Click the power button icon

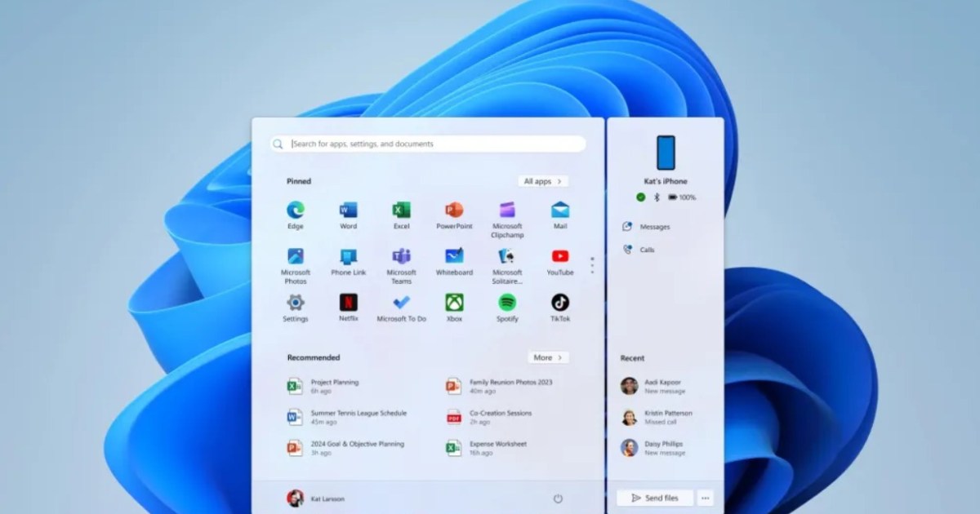tap(558, 498)
